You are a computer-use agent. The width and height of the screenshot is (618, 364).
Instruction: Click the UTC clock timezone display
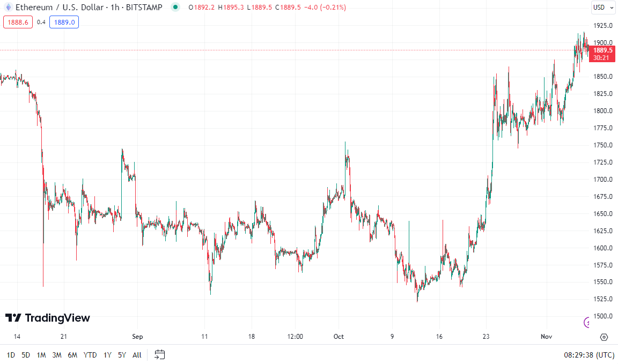point(589,355)
